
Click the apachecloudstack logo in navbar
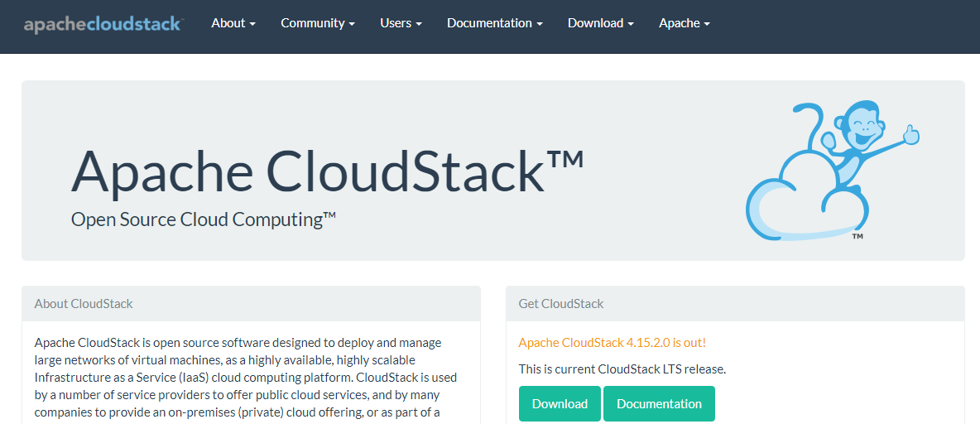(x=103, y=24)
